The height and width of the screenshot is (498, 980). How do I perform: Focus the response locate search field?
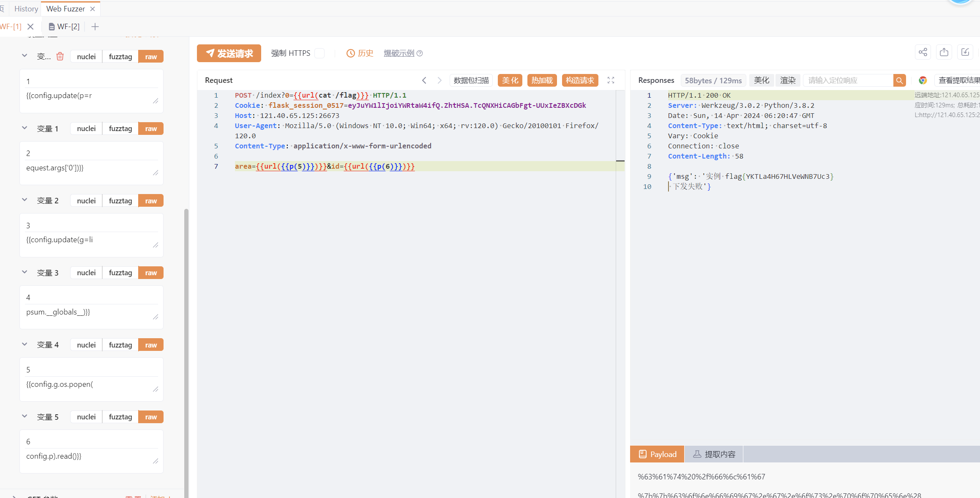pos(848,80)
